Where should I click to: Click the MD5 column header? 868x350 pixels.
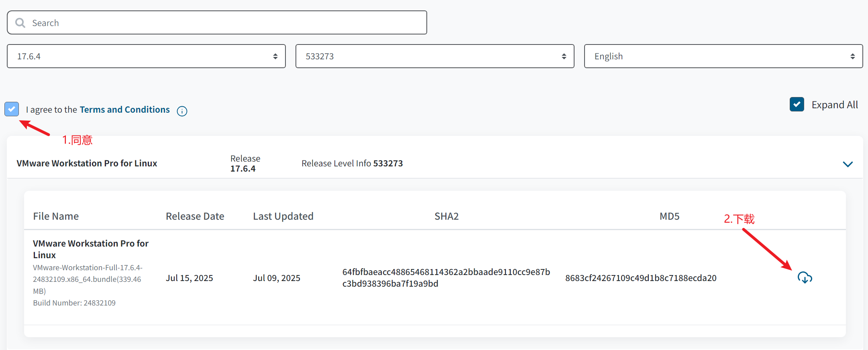pos(669,216)
